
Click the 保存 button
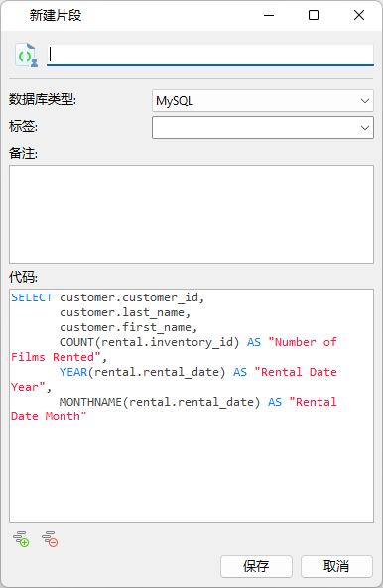point(256,566)
